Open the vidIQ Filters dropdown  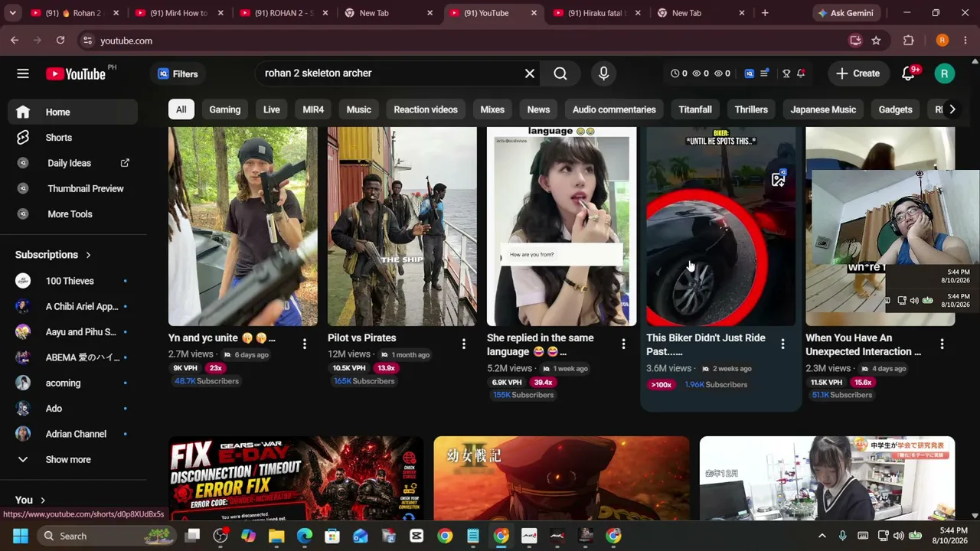pos(178,73)
